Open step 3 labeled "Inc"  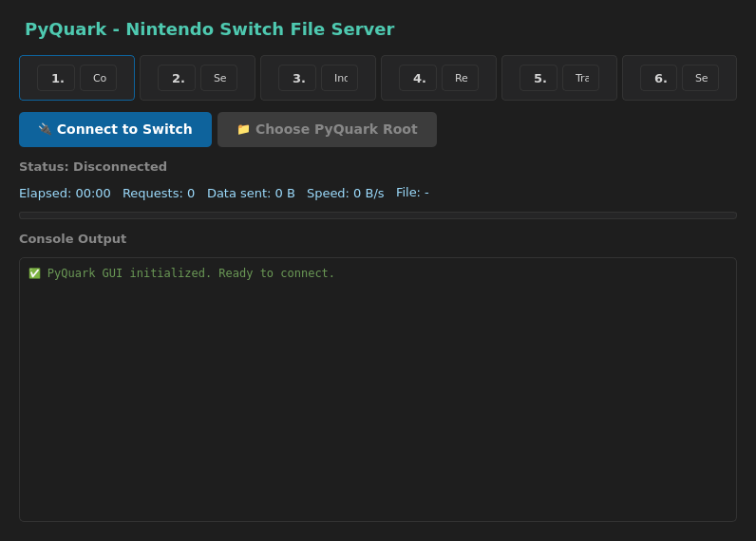coord(318,78)
